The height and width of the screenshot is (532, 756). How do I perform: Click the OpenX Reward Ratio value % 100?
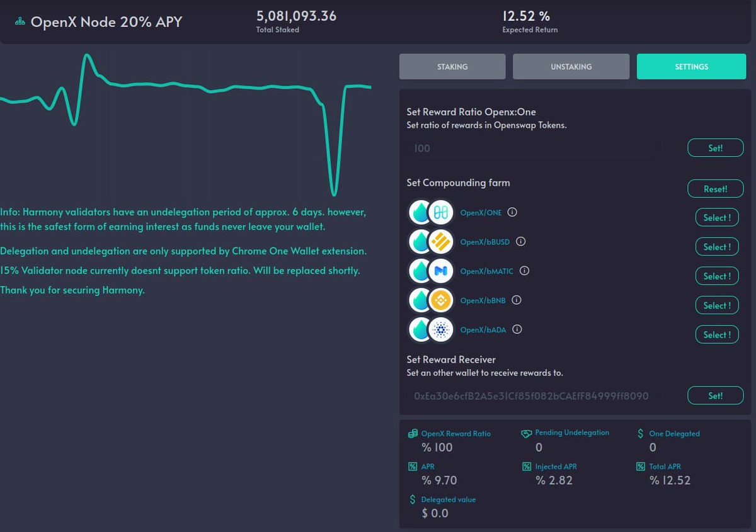point(437,448)
